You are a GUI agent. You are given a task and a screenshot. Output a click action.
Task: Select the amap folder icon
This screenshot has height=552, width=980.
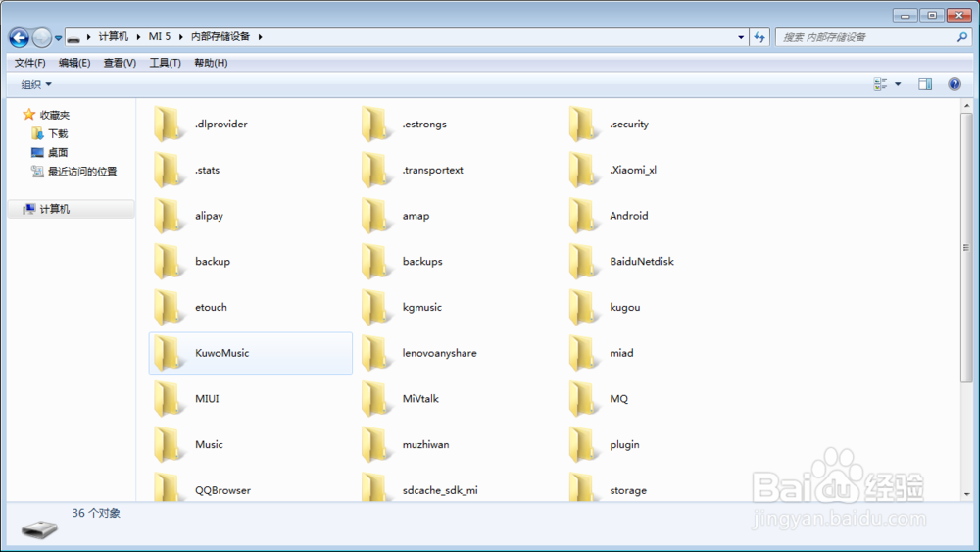pos(376,215)
